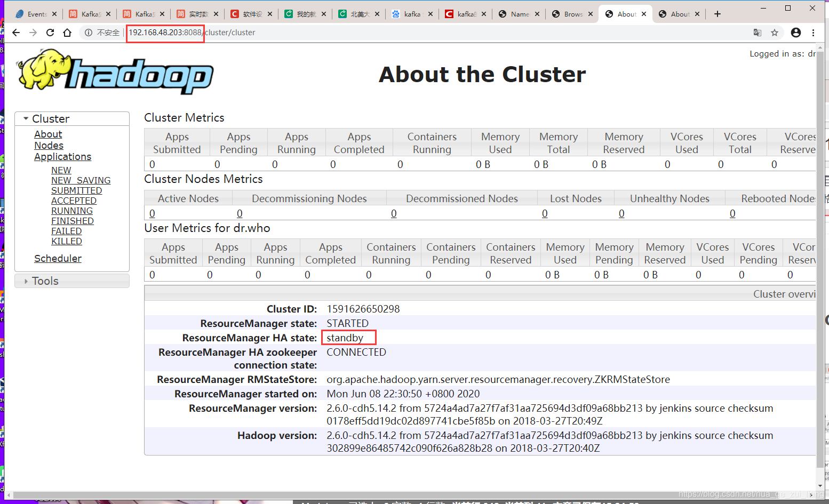Click the not-secure site info icon
Screen dimensions: 829x504
89,33
